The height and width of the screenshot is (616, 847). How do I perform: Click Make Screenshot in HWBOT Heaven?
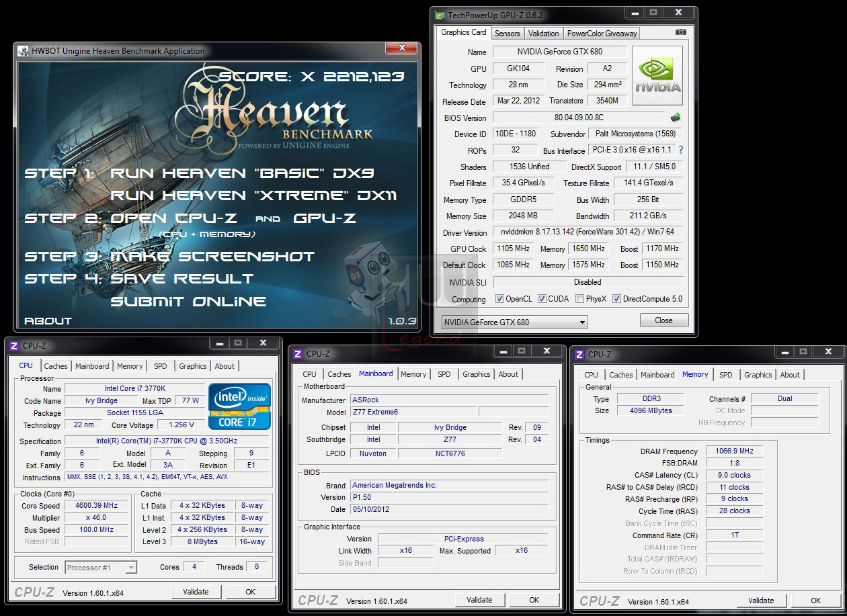212,257
